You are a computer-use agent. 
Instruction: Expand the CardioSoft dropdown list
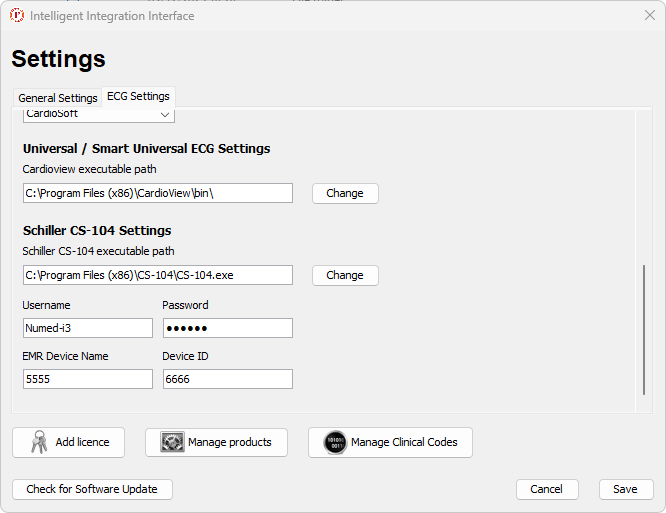point(165,114)
